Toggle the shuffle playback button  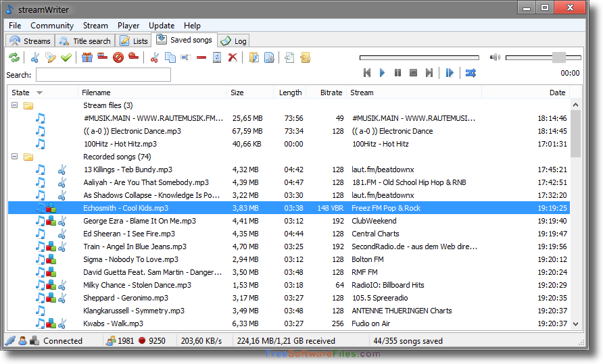click(x=471, y=73)
